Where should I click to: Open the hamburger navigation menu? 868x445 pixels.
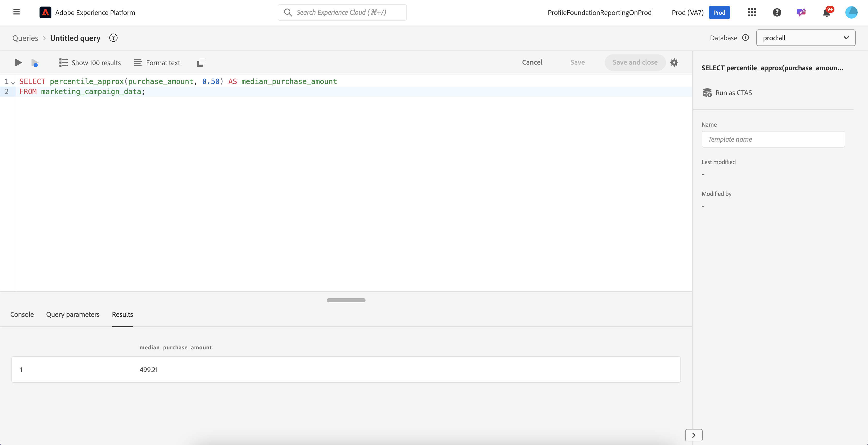17,12
